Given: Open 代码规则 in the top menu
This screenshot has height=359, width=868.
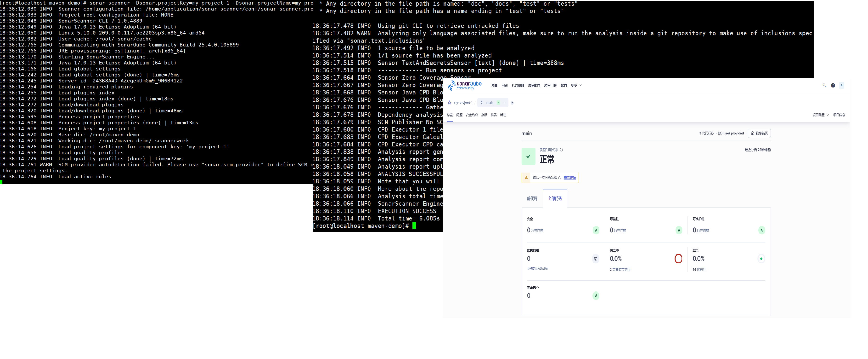Looking at the screenshot, I should (518, 86).
